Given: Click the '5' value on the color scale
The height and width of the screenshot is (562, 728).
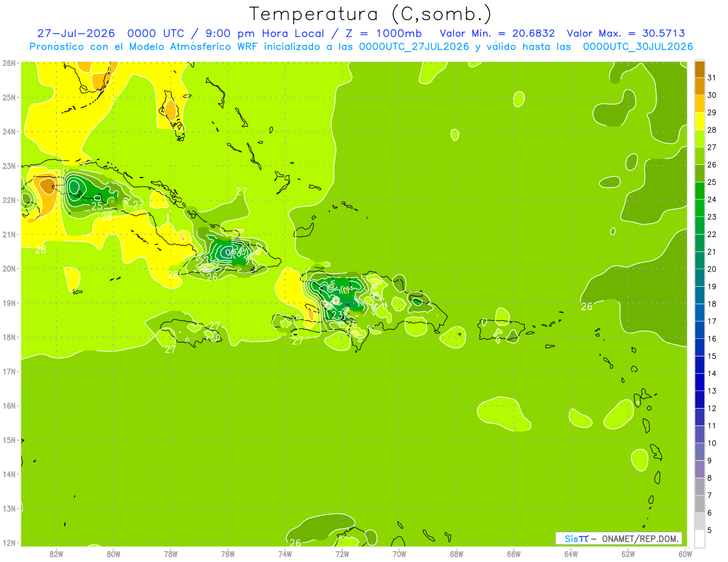Looking at the screenshot, I should point(709,530).
